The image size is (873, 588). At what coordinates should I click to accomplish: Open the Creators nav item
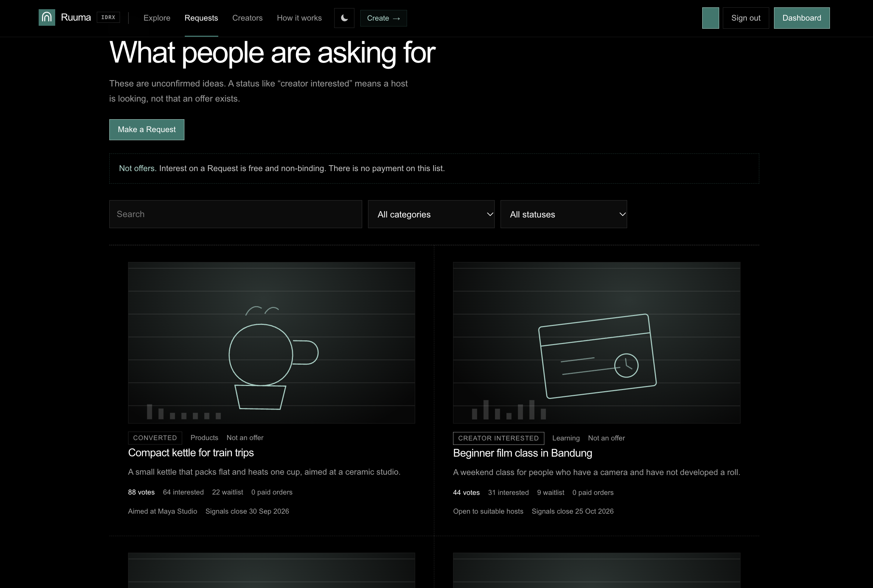click(247, 18)
